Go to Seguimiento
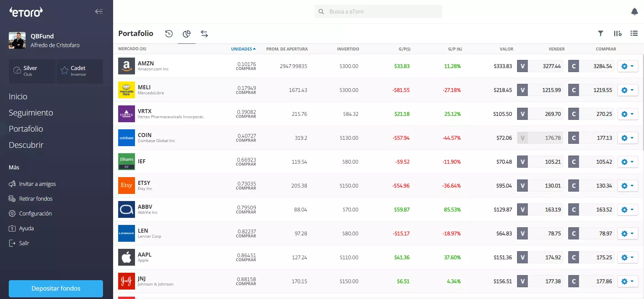This screenshot has height=299, width=644. pyautogui.click(x=31, y=113)
